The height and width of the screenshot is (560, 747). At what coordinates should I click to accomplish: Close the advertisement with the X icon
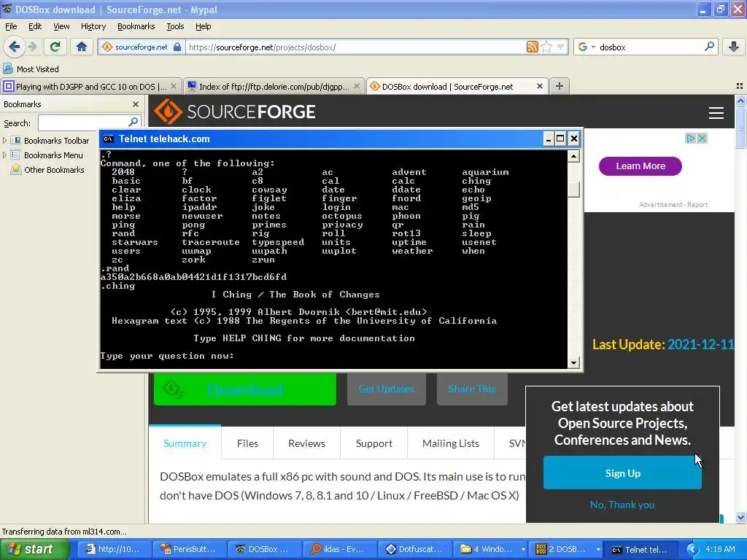click(x=702, y=138)
